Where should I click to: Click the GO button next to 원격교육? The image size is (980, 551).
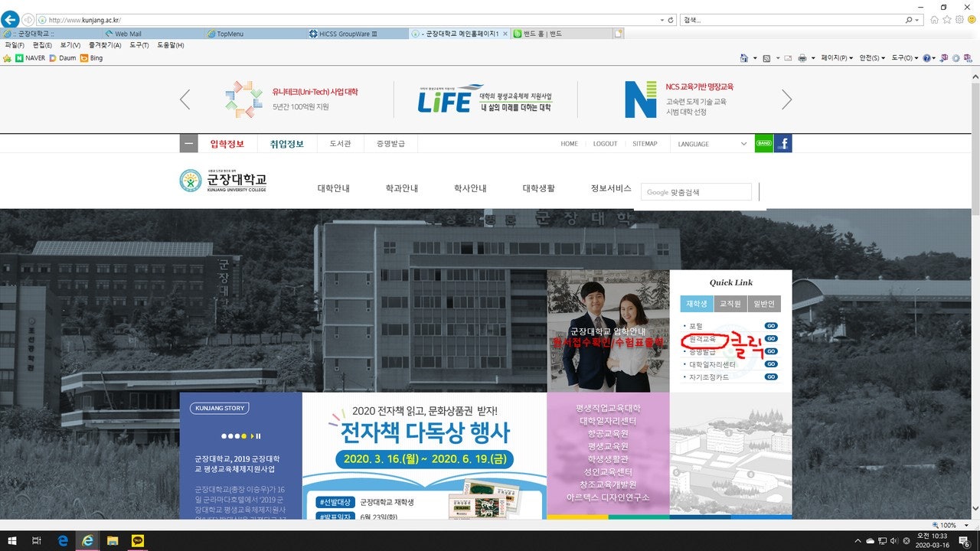771,337
